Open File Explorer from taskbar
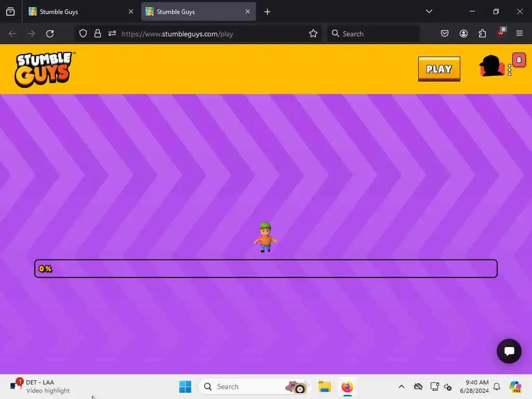The height and width of the screenshot is (399, 532). tap(324, 387)
